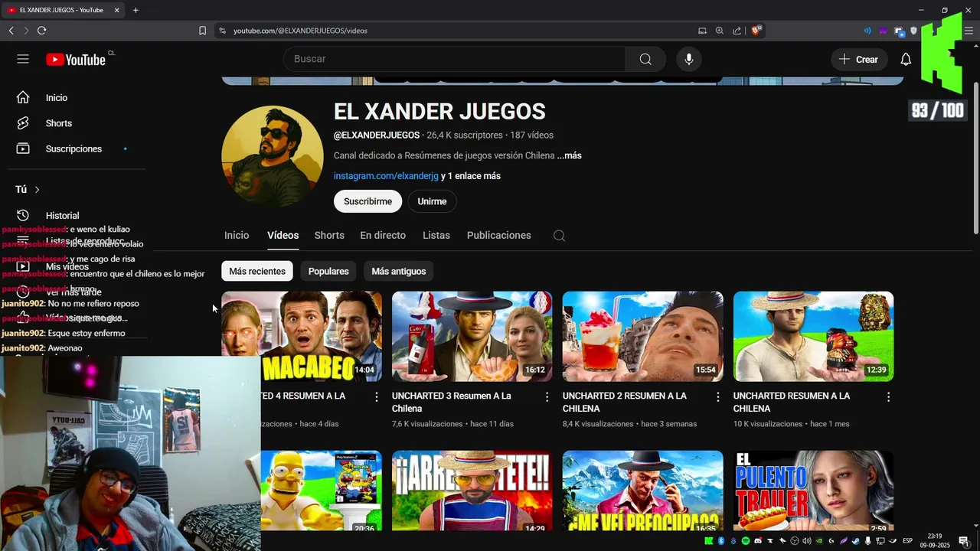Open the Windows notification center icon

point(964,541)
